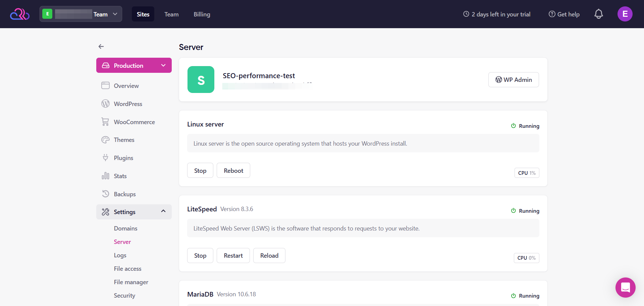644x306 pixels.
Task: Click the Stats bar chart icon
Action: [105, 176]
